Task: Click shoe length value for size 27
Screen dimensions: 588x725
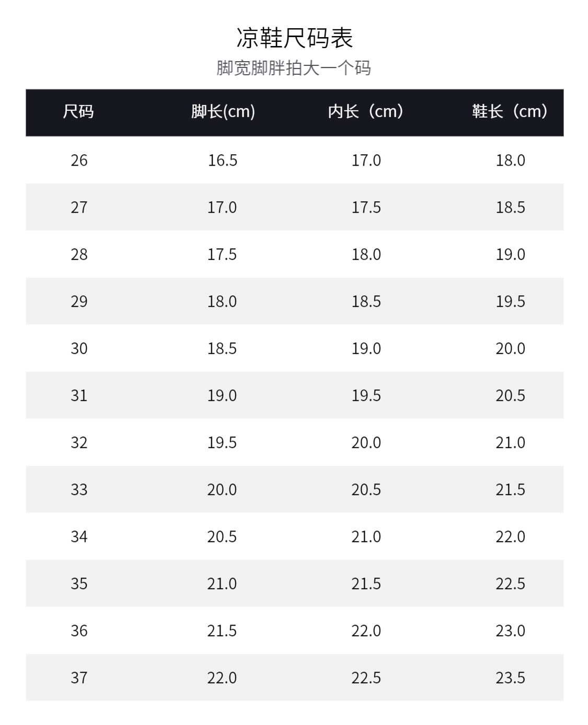Action: pos(510,208)
